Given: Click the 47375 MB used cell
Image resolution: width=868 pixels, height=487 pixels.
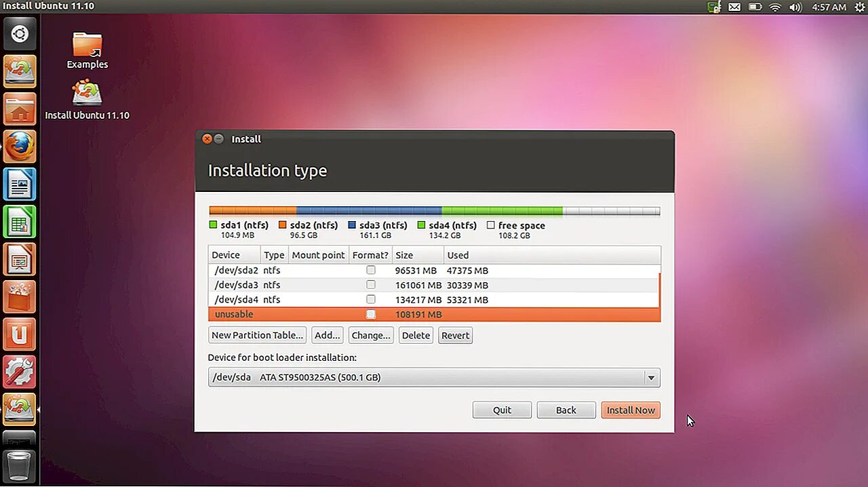Looking at the screenshot, I should tap(467, 270).
